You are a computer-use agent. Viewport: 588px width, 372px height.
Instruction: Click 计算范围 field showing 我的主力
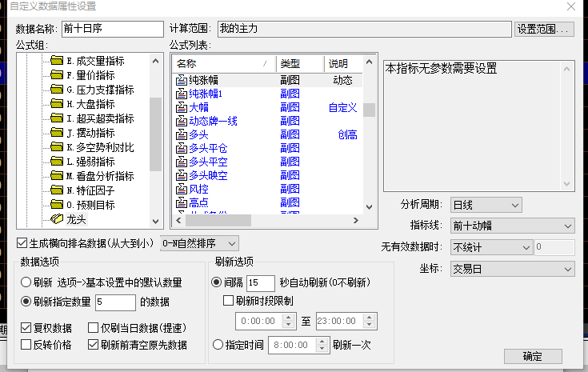[365, 29]
